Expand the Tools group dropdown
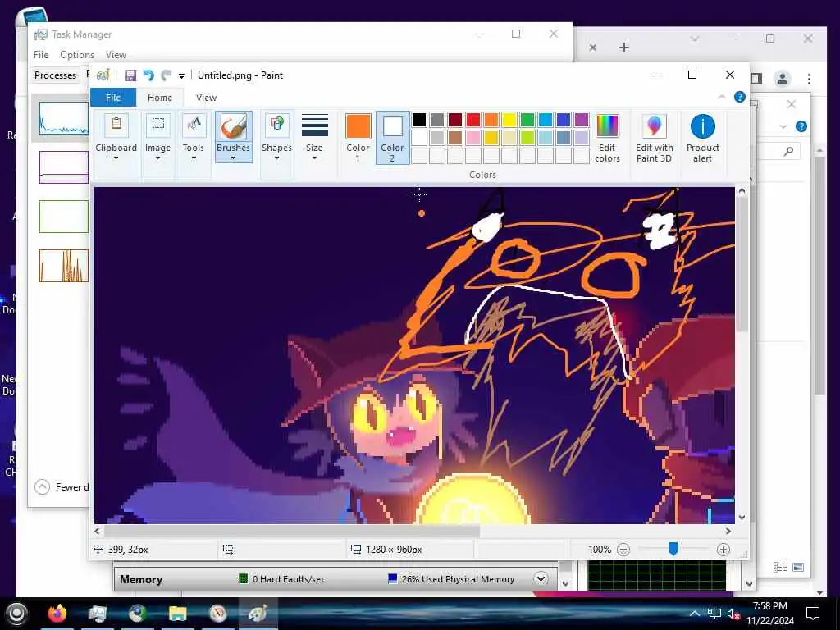Image resolution: width=840 pixels, height=630 pixels. click(194, 158)
